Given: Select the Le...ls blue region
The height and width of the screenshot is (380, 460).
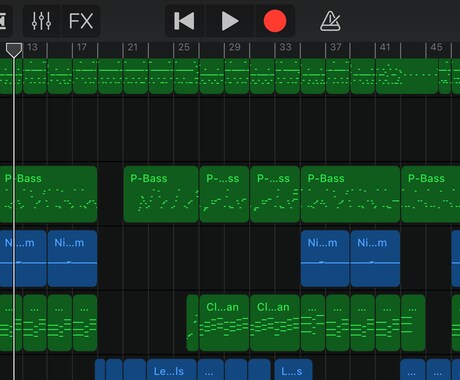Looking at the screenshot, I should tap(172, 369).
